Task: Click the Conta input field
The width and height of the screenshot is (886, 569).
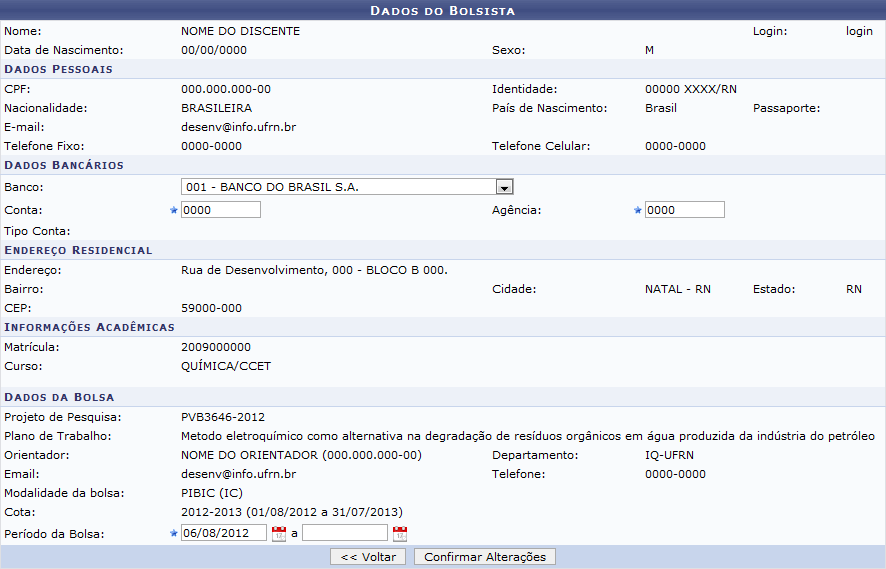Action: coord(221,210)
